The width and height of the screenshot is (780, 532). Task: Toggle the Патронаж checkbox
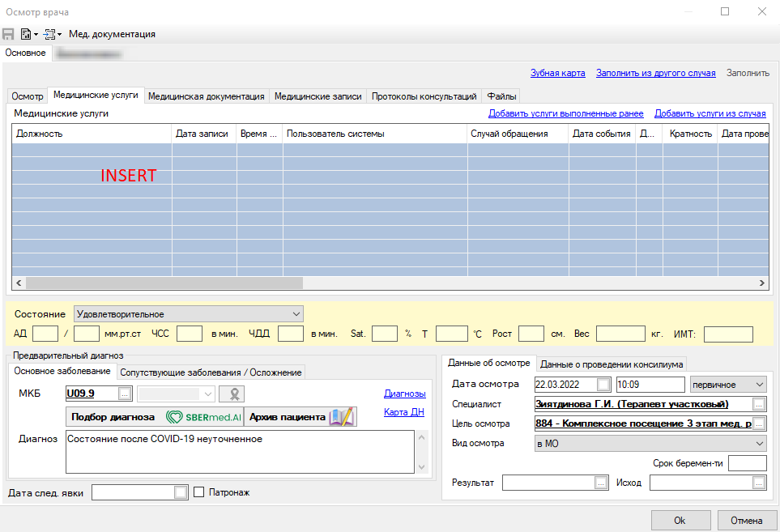click(x=199, y=492)
